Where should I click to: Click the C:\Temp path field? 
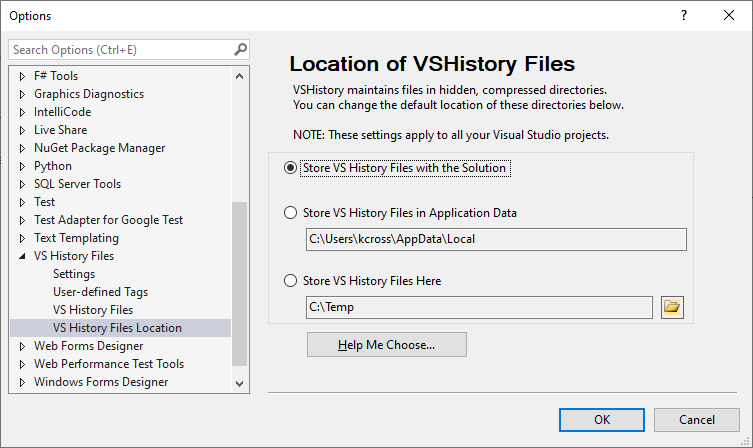(479, 307)
